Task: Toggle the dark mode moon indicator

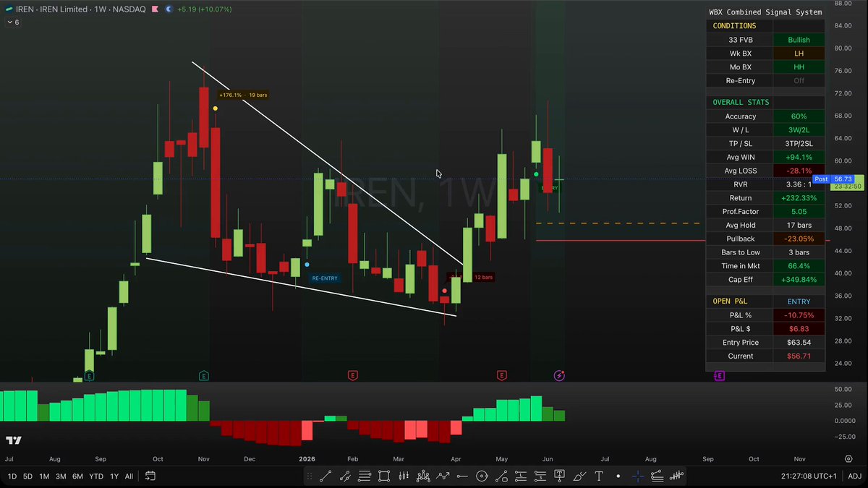Action: coord(169,10)
